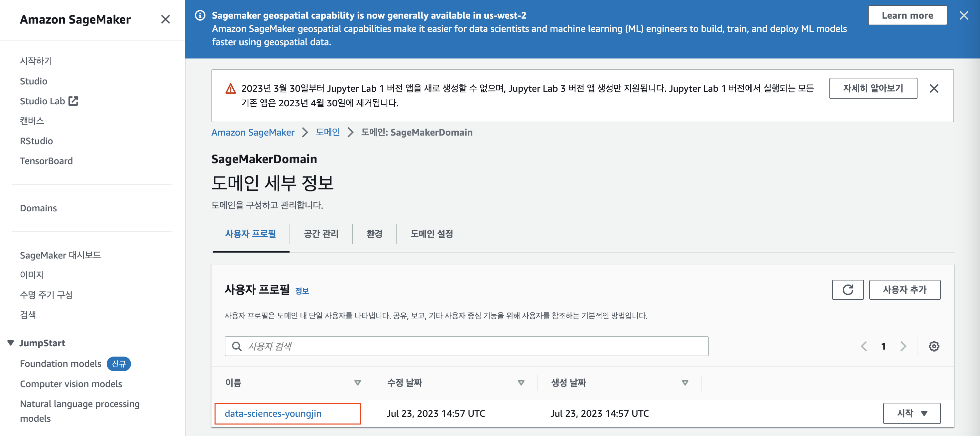The height and width of the screenshot is (436, 980).
Task: Close the Amazon SageMaker sidebar panel
Action: click(165, 19)
